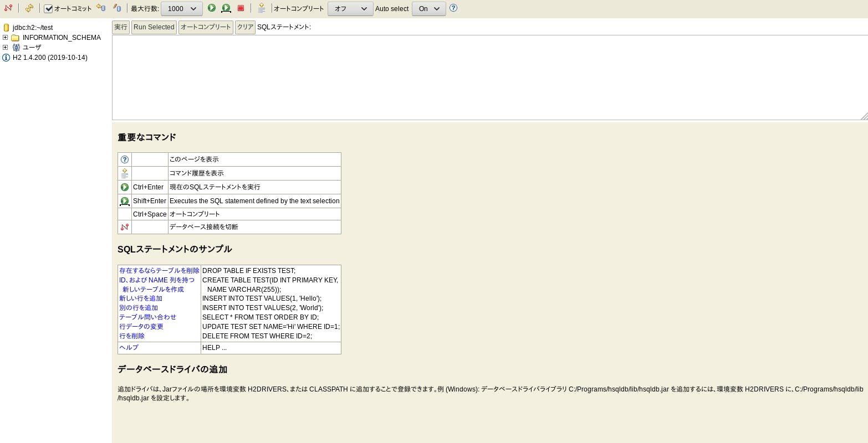Click the run selected icon in toolbar
The height and width of the screenshot is (443, 868).
(x=226, y=8)
